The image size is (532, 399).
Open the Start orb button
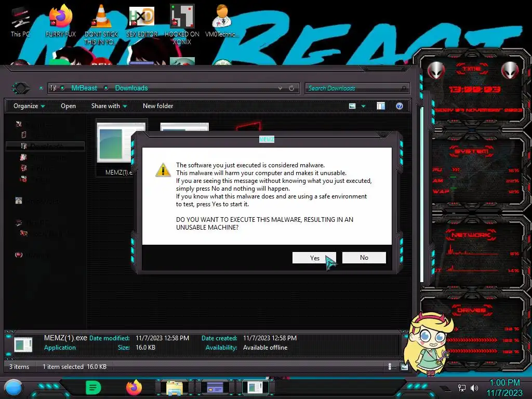(x=14, y=388)
